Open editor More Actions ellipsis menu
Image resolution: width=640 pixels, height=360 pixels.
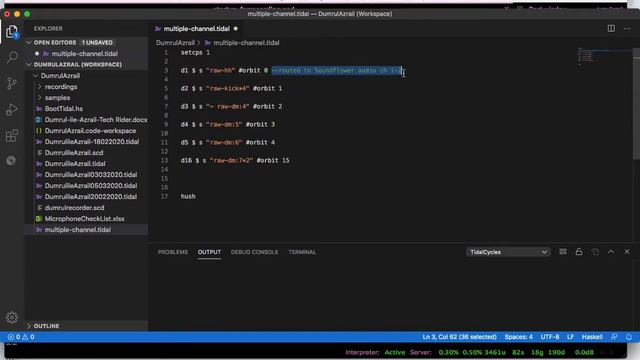tap(627, 29)
